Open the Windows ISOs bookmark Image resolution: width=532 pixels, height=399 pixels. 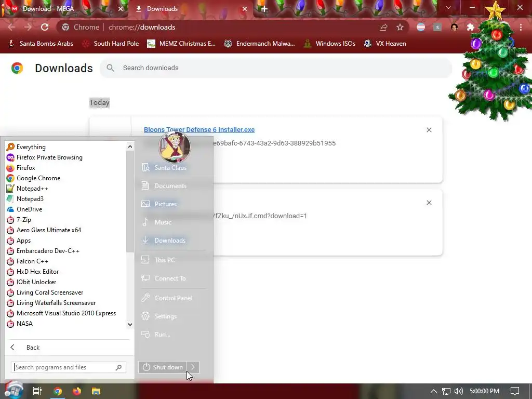(x=329, y=44)
